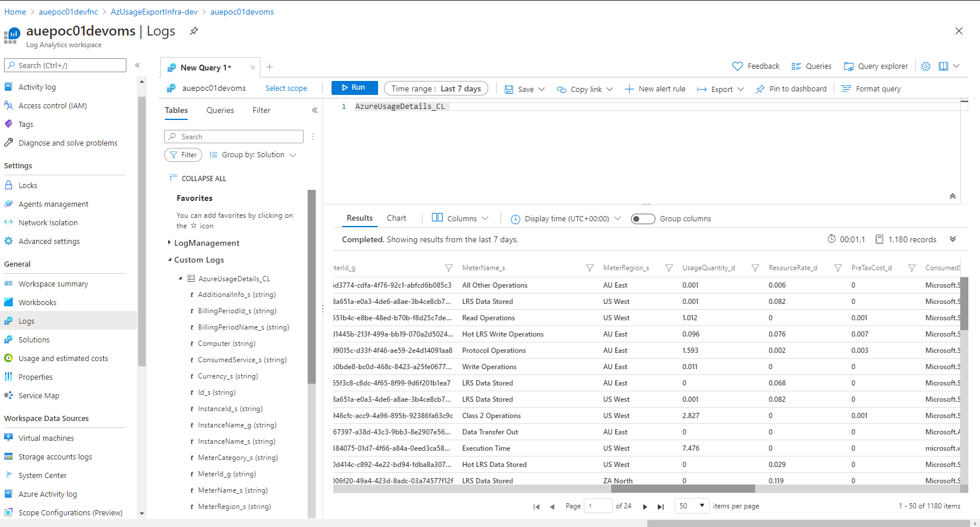Click the sidebar Search (Ctrl+/) box
The width and height of the screenshot is (980, 527).
pyautogui.click(x=65, y=65)
